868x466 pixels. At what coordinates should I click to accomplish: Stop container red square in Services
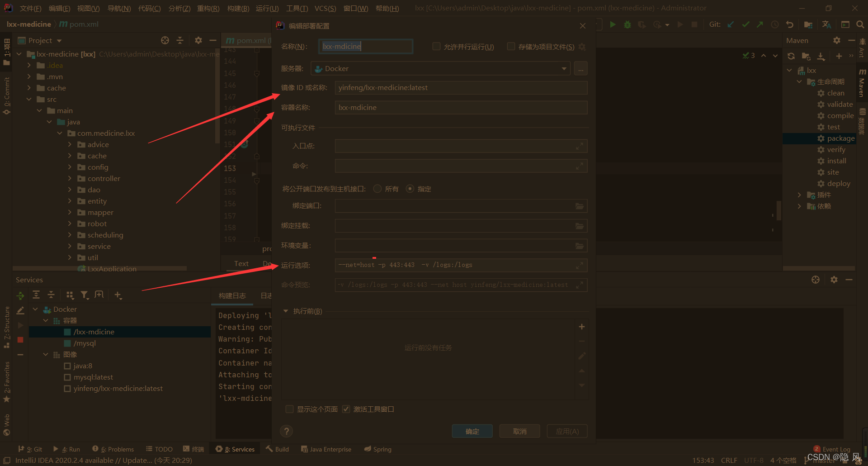(20, 340)
